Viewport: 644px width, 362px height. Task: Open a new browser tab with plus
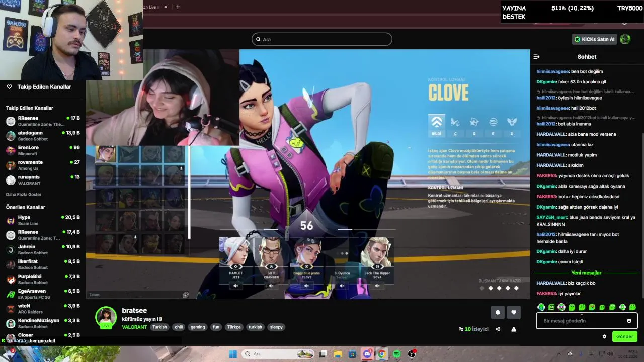(x=178, y=7)
